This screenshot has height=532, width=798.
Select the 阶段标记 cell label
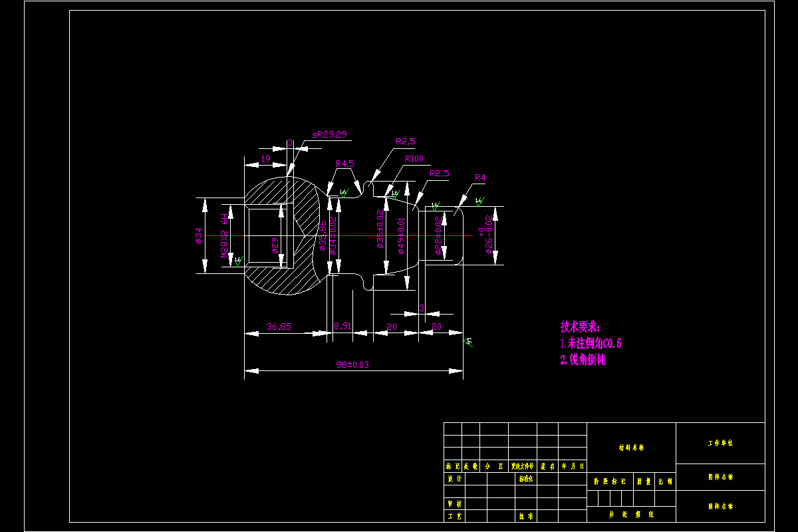click(610, 481)
